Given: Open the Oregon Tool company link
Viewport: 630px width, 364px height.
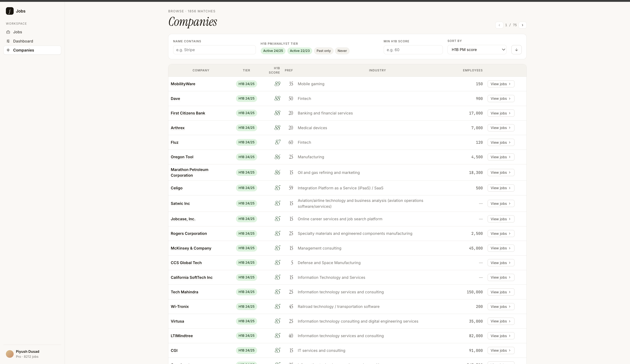Looking at the screenshot, I should [x=182, y=157].
